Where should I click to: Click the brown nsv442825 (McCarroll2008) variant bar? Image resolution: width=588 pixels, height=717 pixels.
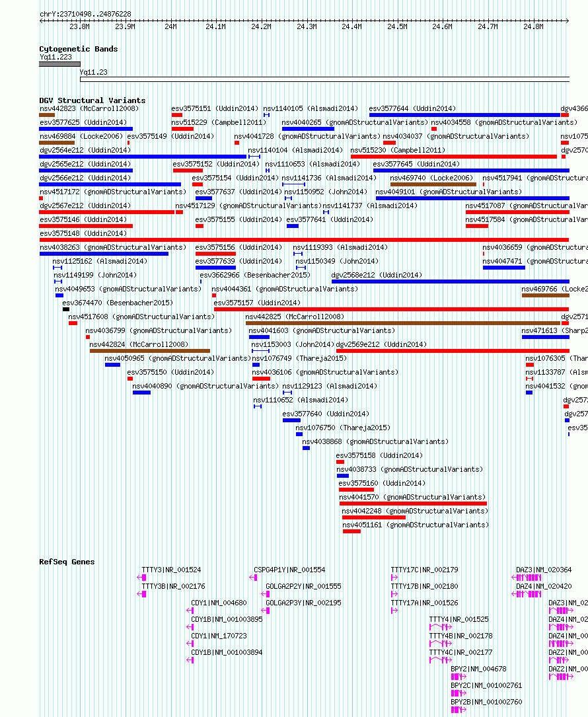pyautogui.click(x=403, y=323)
